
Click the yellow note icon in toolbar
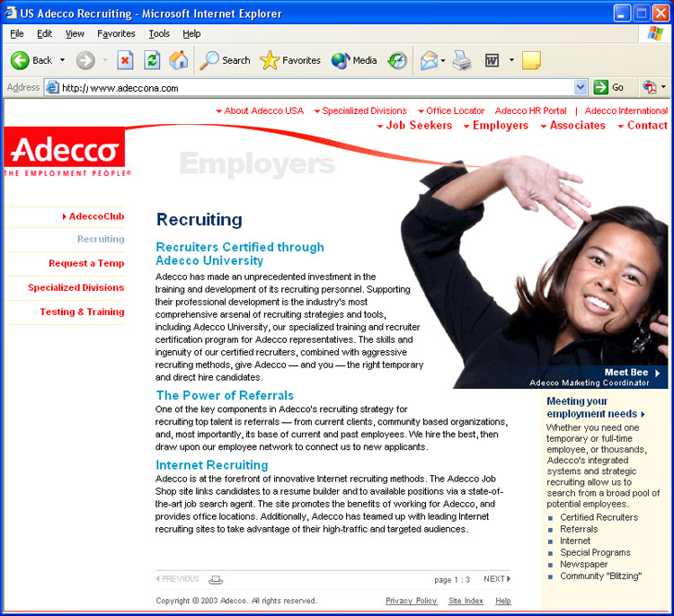tap(531, 60)
